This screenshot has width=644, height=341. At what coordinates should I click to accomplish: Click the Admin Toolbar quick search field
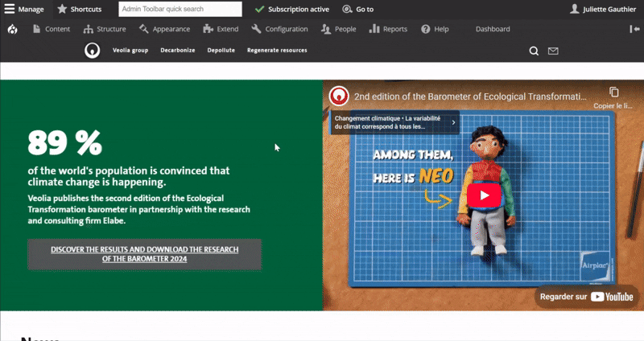(x=180, y=9)
